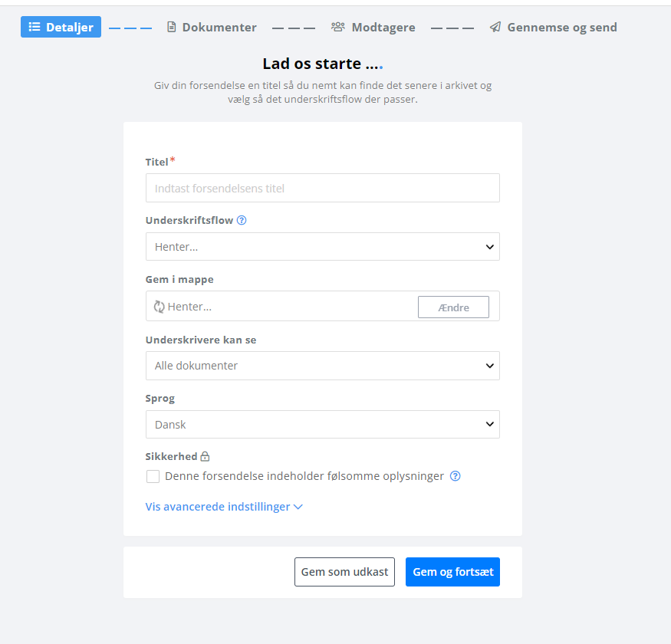Viewport: 671px width, 644px height.
Task: Open the Underskriftsflow dropdown
Action: tap(323, 246)
